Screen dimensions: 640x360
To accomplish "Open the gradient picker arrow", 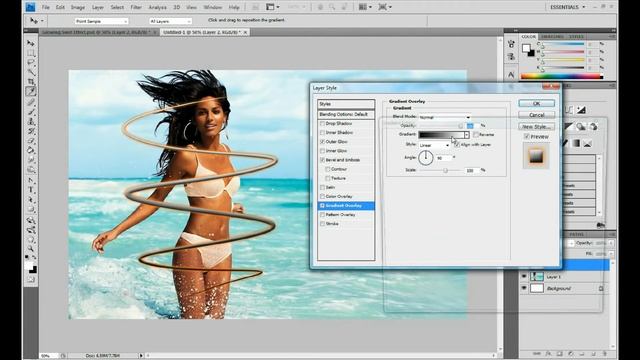I will click(467, 135).
